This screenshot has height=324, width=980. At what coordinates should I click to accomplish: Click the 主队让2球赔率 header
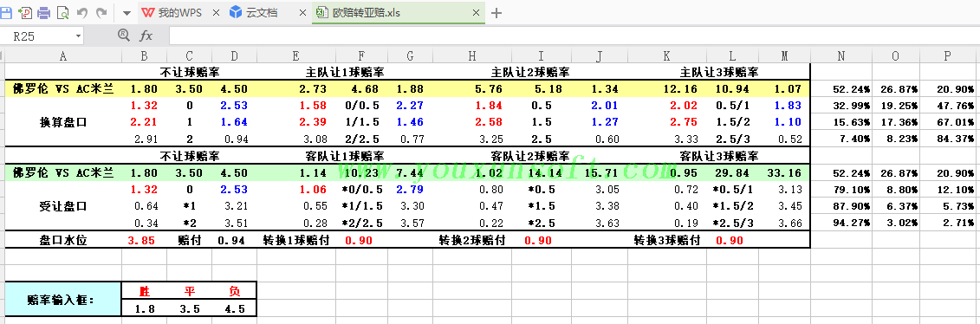[531, 73]
